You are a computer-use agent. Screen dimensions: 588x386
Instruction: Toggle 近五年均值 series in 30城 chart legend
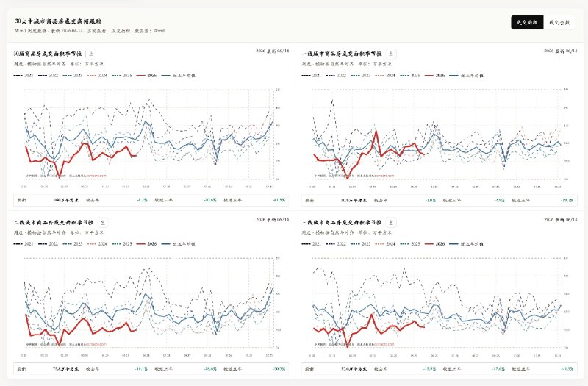179,76
